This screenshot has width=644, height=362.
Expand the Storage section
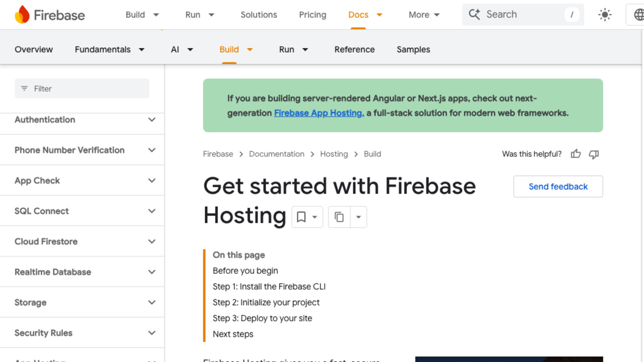click(x=151, y=302)
